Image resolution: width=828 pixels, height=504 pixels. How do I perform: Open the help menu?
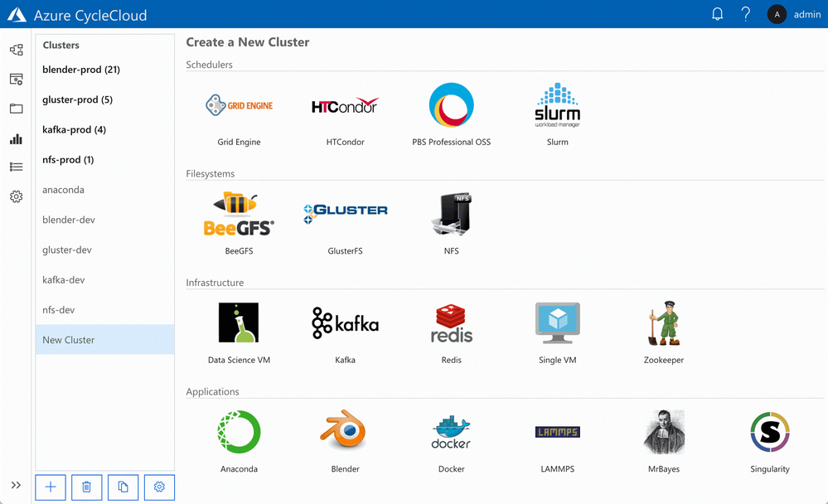[x=744, y=14]
